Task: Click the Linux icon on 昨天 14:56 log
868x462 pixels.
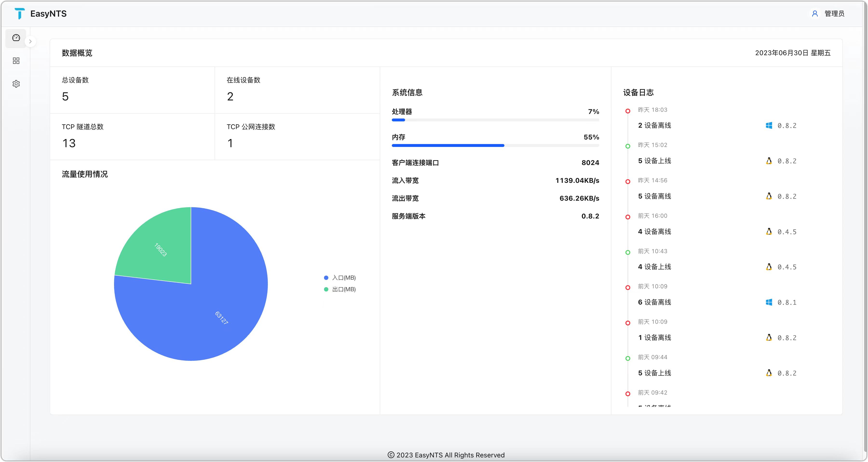Action: tap(769, 196)
